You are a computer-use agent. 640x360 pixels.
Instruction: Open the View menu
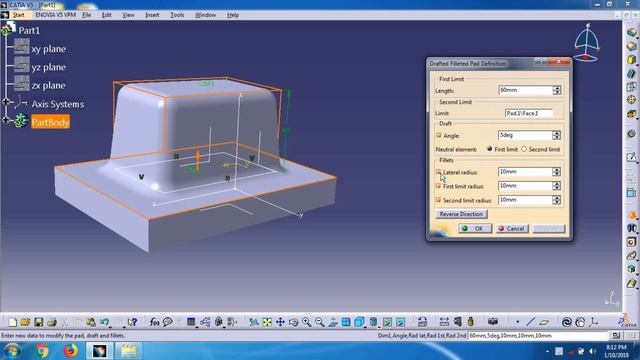pyautogui.click(x=128, y=15)
